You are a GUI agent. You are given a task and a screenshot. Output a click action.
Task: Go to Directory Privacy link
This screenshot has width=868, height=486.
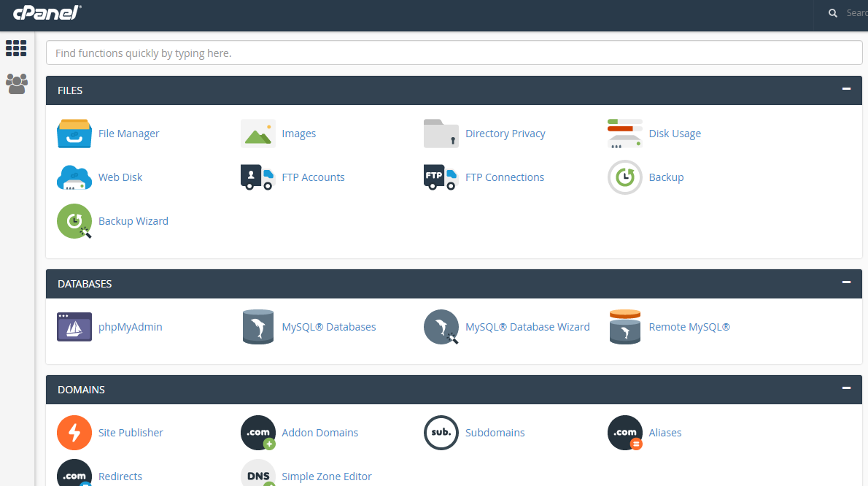[x=505, y=134]
